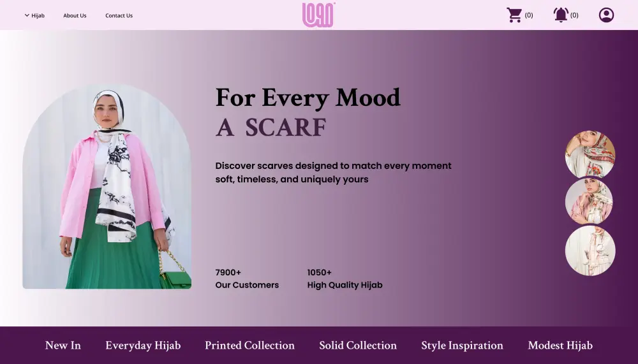Click the For Every Mood headline
The image size is (638, 364).
coord(308,98)
